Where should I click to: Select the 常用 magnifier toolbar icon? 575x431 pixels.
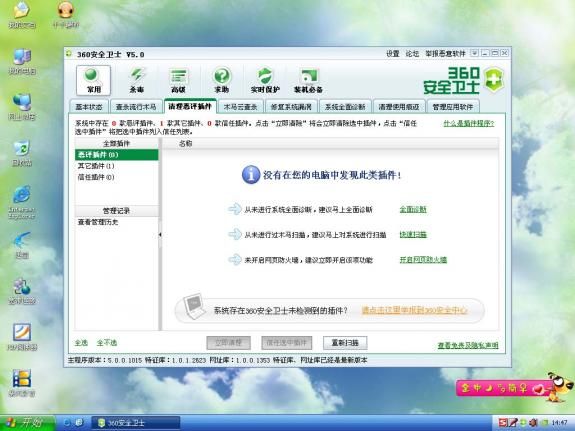coord(93,80)
